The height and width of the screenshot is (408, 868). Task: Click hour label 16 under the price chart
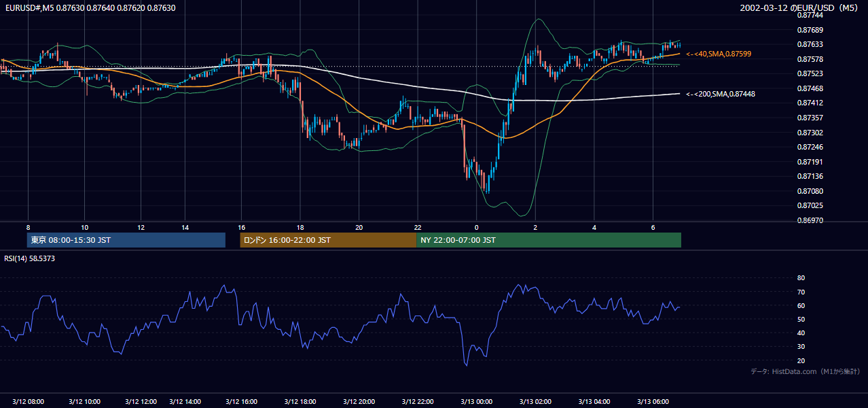[x=241, y=227]
